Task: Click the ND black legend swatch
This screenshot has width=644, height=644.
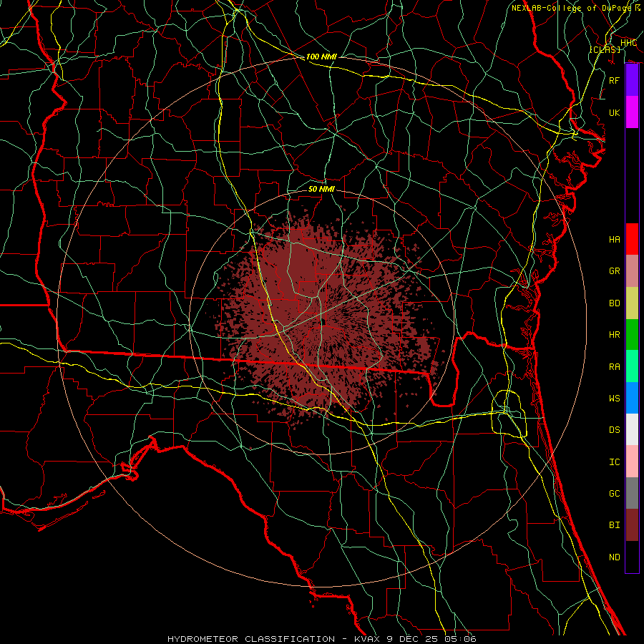Action: pos(632,557)
